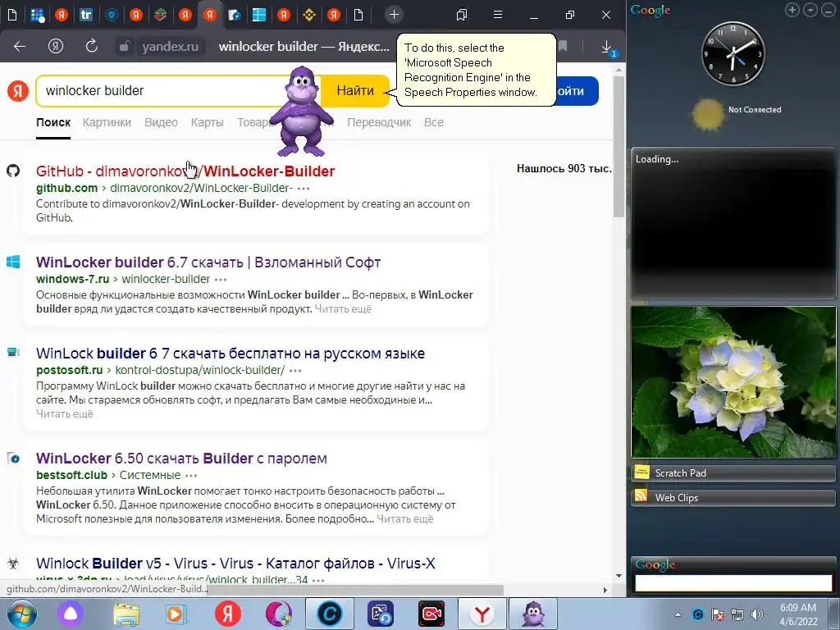Click 'Читать ещё' in windows-7.ru snippet
This screenshot has width=840, height=630.
[x=343, y=309]
